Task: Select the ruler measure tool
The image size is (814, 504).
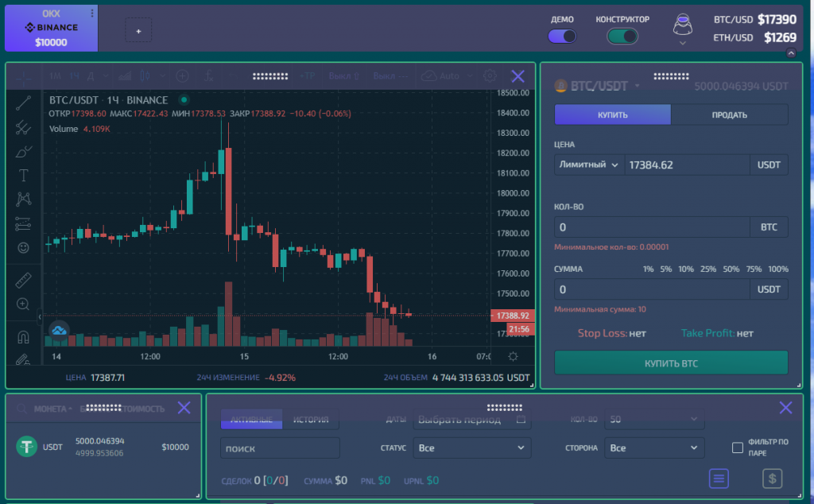Action: (x=23, y=281)
